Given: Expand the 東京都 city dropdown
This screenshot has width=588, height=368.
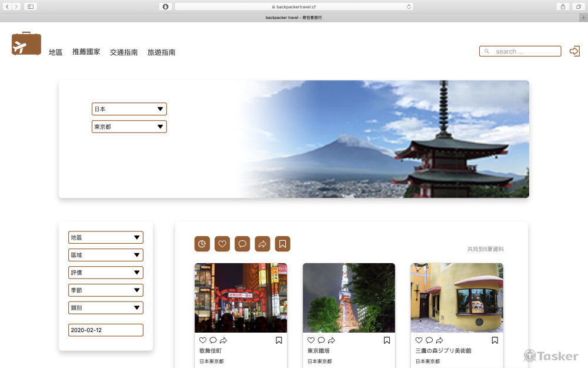Looking at the screenshot, I should (129, 127).
